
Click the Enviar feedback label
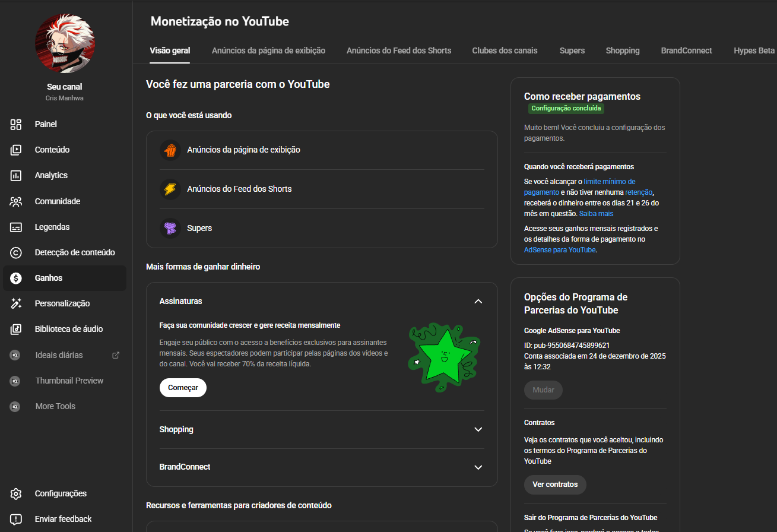tap(63, 519)
